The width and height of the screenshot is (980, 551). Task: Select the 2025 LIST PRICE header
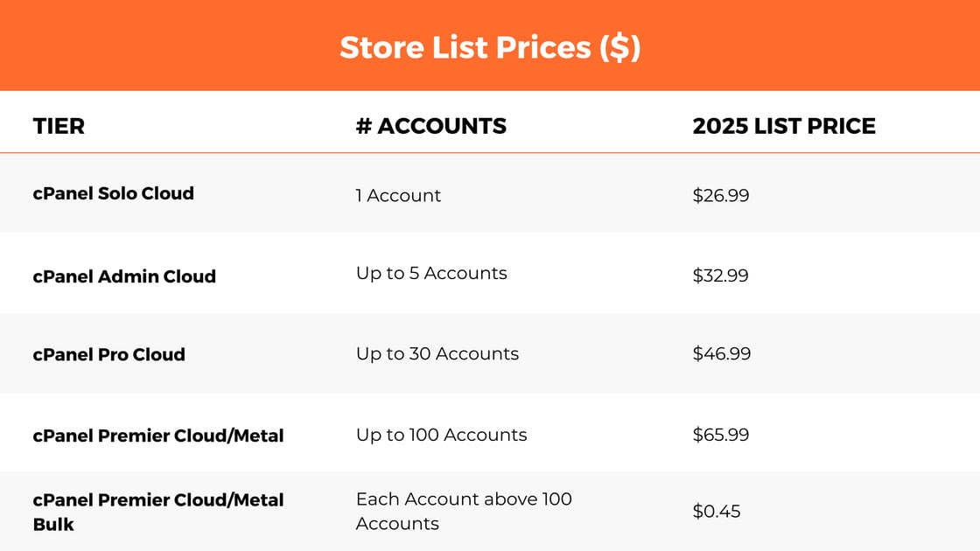tap(784, 126)
